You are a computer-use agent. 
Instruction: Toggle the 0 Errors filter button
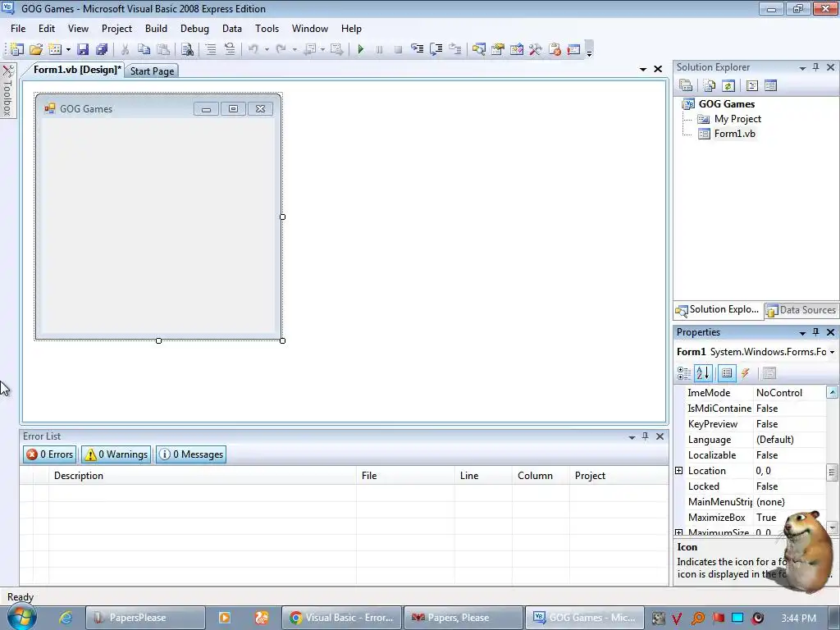(50, 454)
